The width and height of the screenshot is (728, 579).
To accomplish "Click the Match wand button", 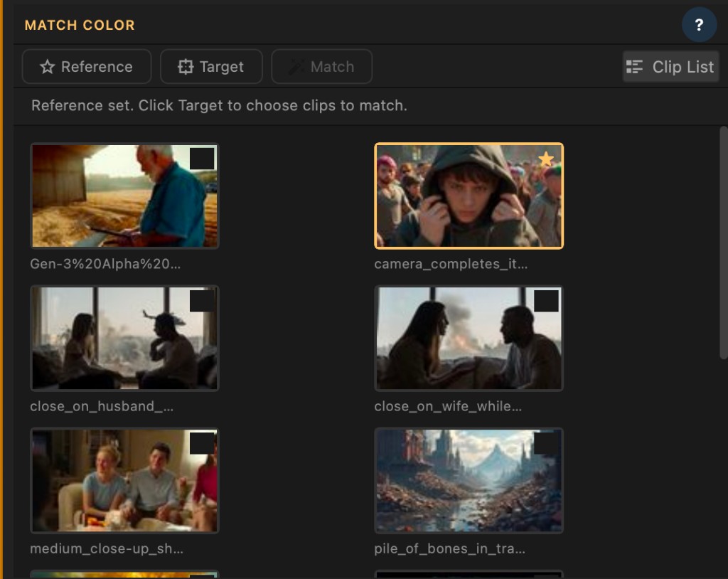I will pyautogui.click(x=322, y=66).
